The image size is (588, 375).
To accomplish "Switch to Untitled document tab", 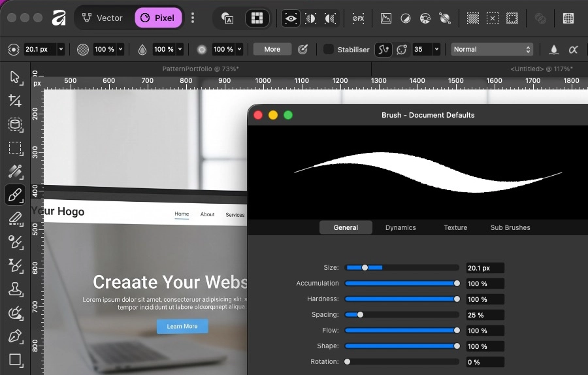I will 541,69.
